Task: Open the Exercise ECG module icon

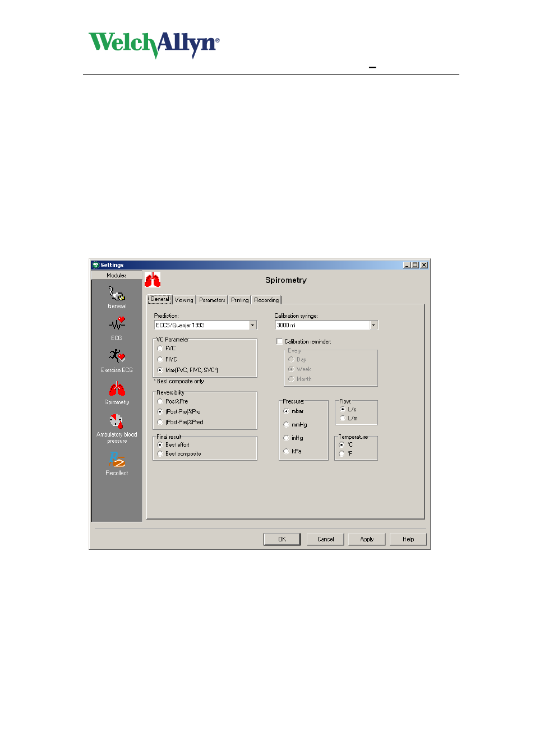Action: pyautogui.click(x=117, y=356)
